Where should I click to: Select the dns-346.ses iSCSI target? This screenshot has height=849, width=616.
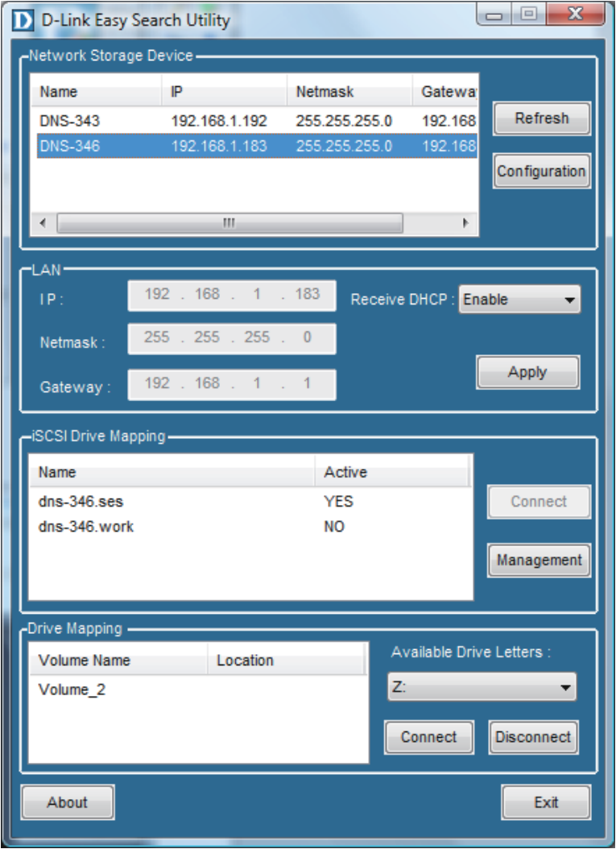click(81, 501)
